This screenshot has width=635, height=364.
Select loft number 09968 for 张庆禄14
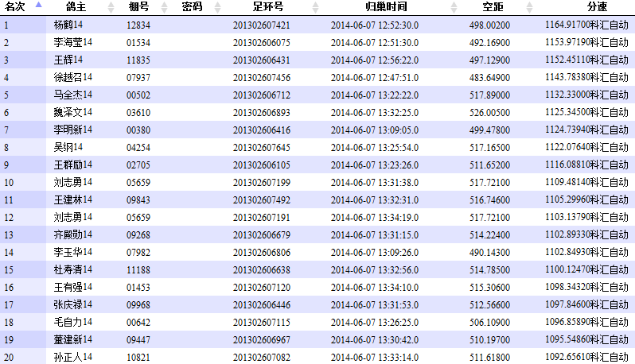138,304
